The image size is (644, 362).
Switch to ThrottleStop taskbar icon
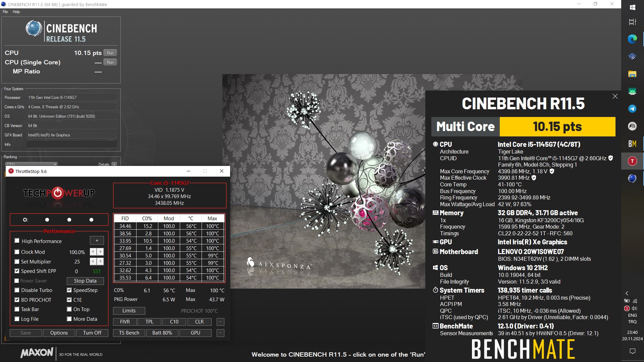pos(632,161)
